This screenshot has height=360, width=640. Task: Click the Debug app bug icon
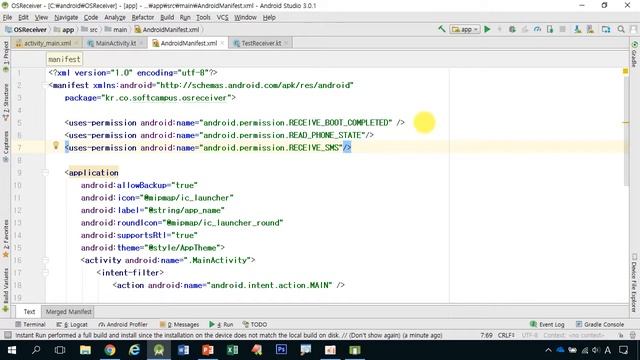(x=512, y=29)
